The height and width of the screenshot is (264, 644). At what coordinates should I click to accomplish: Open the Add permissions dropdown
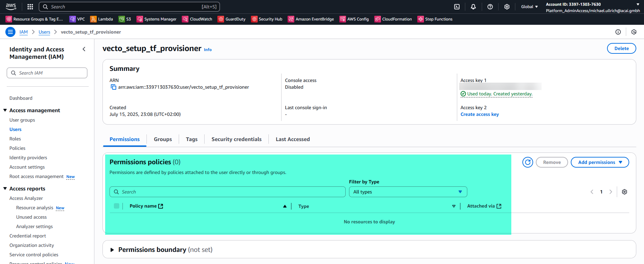coord(600,162)
